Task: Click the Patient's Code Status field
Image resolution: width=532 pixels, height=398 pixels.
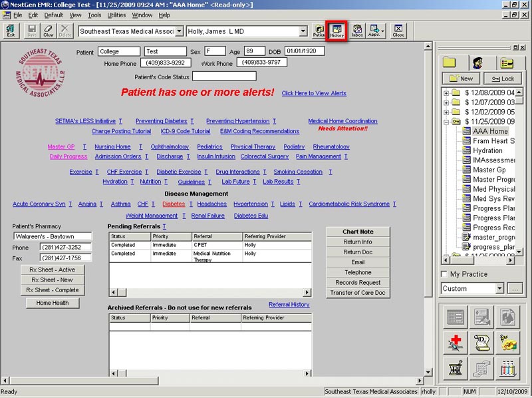Action: coord(224,76)
